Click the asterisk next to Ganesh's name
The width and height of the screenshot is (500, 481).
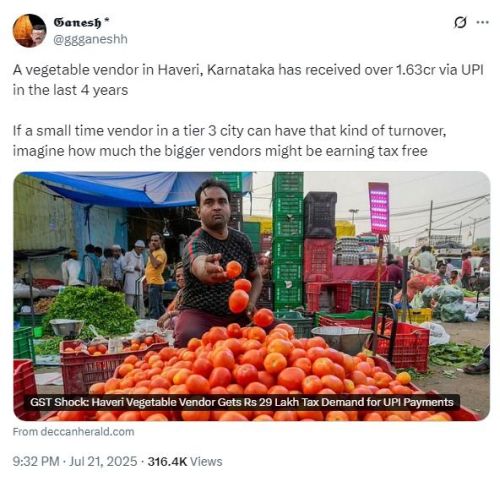tap(106, 20)
